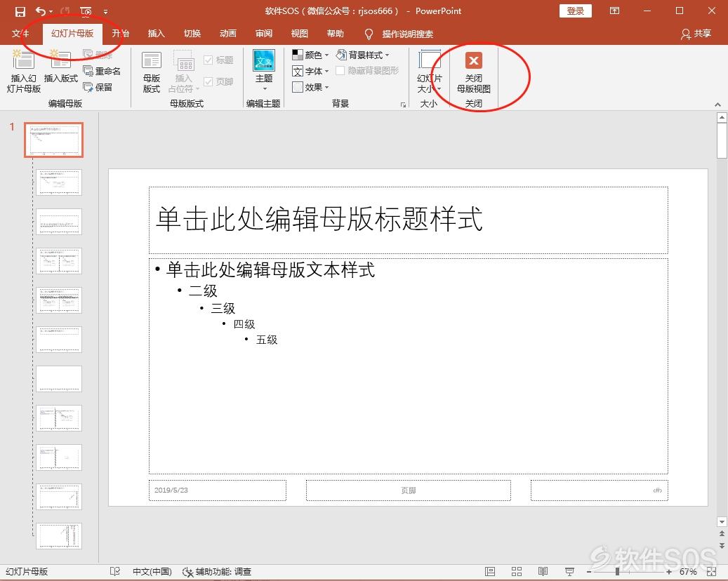Switch to Normal view icon
Screen dimensions: 728x581
click(490, 572)
